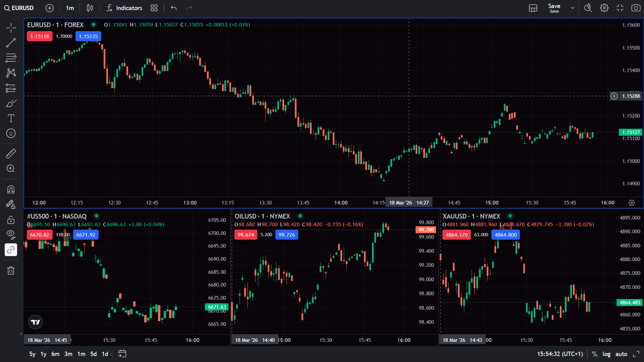
Task: Toggle the EURUSD market status dot
Action: tap(94, 24)
